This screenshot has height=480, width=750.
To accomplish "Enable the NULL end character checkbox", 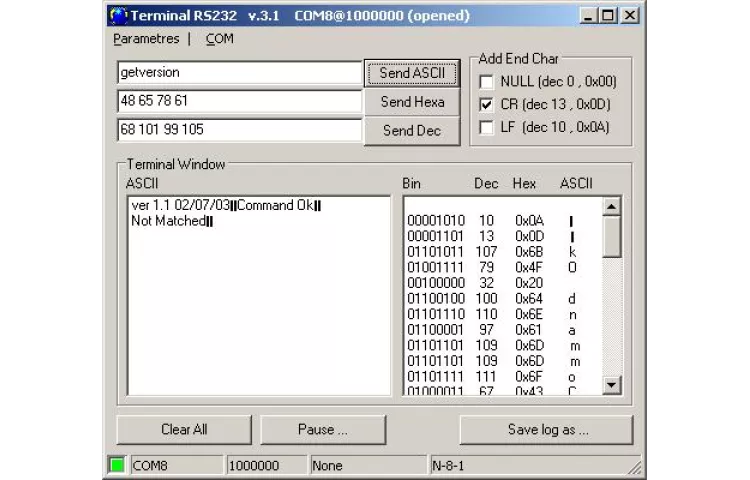I will click(487, 82).
